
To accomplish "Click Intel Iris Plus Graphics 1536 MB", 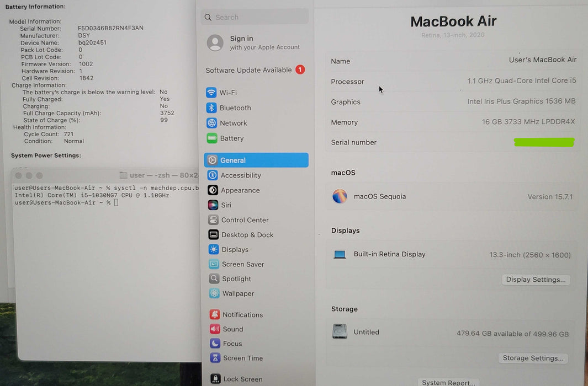I will coord(521,101).
